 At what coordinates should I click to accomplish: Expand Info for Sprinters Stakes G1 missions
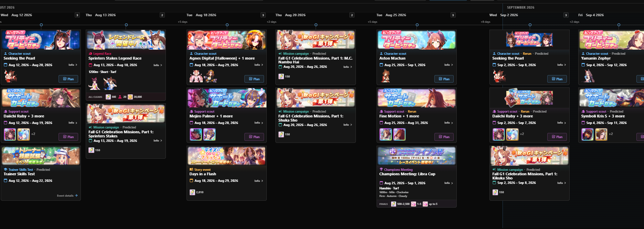[158, 140]
